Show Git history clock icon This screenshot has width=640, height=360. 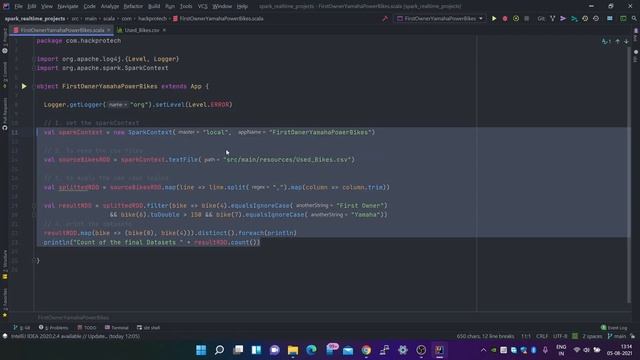(x=585, y=18)
